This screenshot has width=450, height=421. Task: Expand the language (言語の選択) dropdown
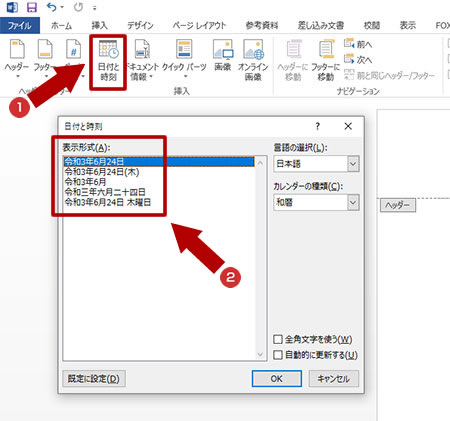tap(353, 164)
